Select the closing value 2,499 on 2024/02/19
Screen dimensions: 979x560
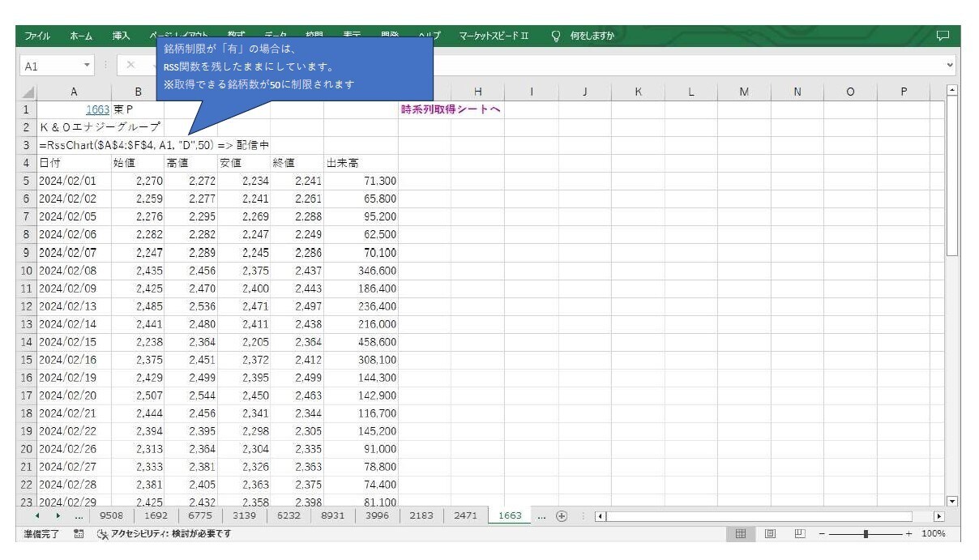tap(297, 378)
